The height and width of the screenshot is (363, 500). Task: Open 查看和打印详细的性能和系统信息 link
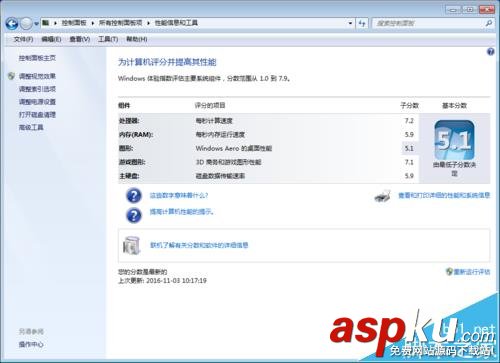tap(444, 195)
